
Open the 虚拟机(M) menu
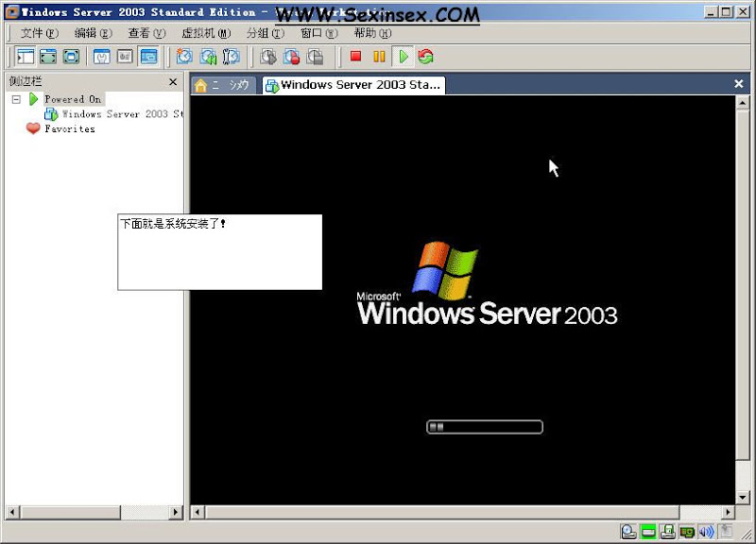tap(206, 33)
